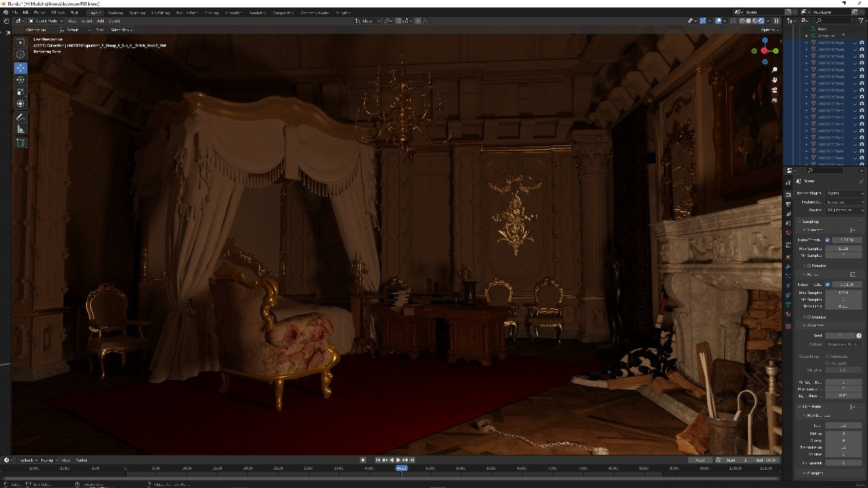Open the Device dropdown
Viewport: 868px width, 488px height.
844,211
